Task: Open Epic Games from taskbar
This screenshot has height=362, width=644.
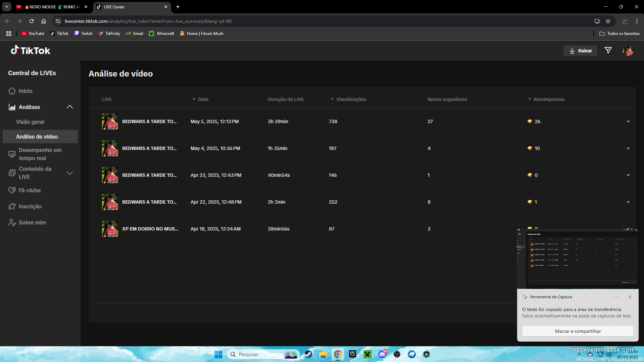Action: [x=353, y=354]
